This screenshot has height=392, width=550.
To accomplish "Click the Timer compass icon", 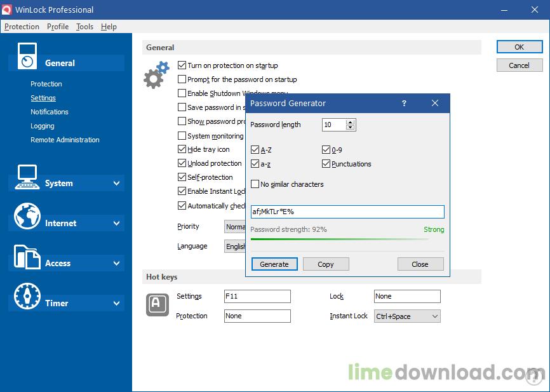I will click(27, 296).
